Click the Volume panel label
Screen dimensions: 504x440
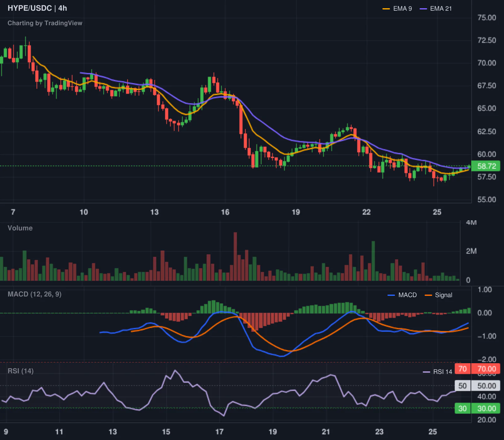20,228
